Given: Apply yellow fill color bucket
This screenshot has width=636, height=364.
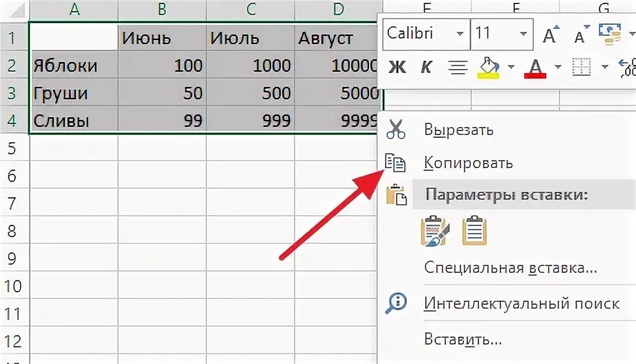Looking at the screenshot, I should click(488, 68).
